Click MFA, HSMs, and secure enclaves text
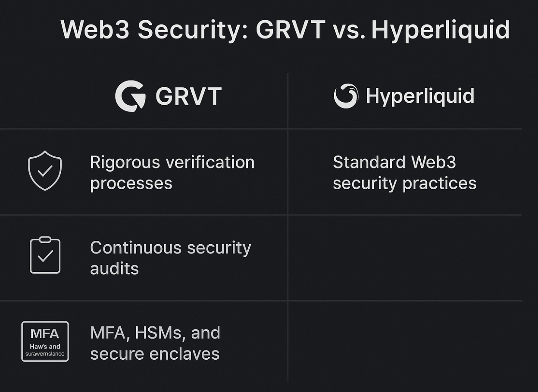This screenshot has width=538, height=392. click(155, 343)
